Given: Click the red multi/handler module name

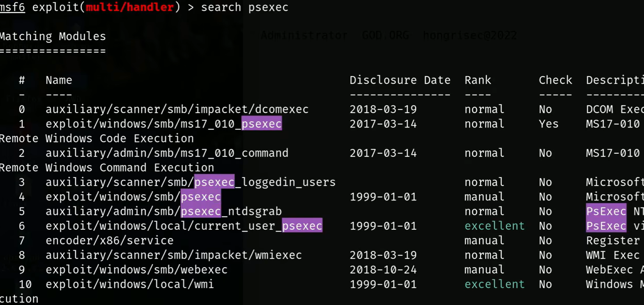Looking at the screenshot, I should click(129, 7).
